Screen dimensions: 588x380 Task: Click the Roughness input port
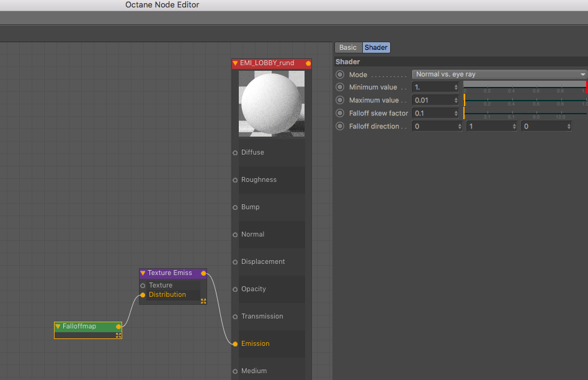(235, 180)
